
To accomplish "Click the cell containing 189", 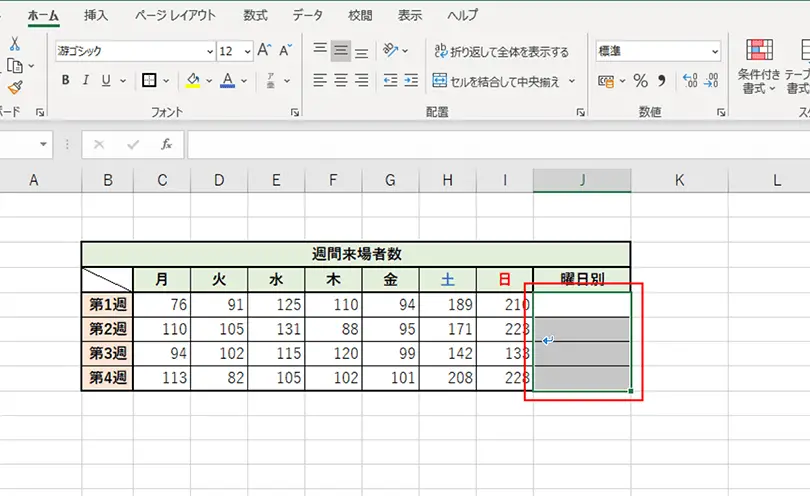I will pos(448,304).
